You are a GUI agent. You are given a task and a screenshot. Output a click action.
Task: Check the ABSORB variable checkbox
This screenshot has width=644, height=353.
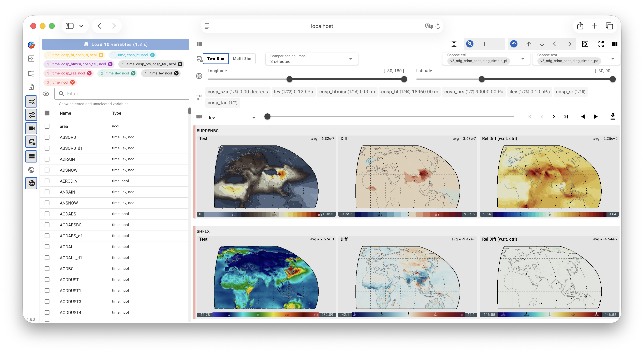click(x=47, y=137)
